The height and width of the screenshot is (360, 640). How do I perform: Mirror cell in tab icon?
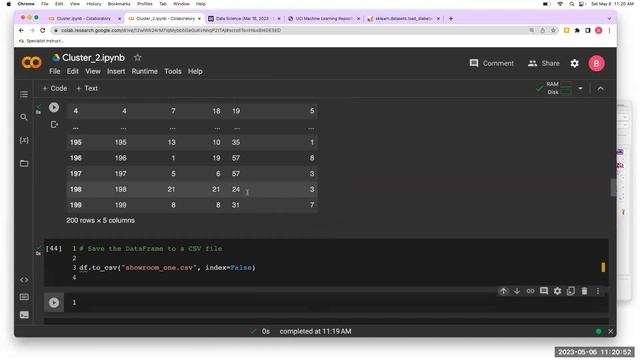pyautogui.click(x=571, y=291)
